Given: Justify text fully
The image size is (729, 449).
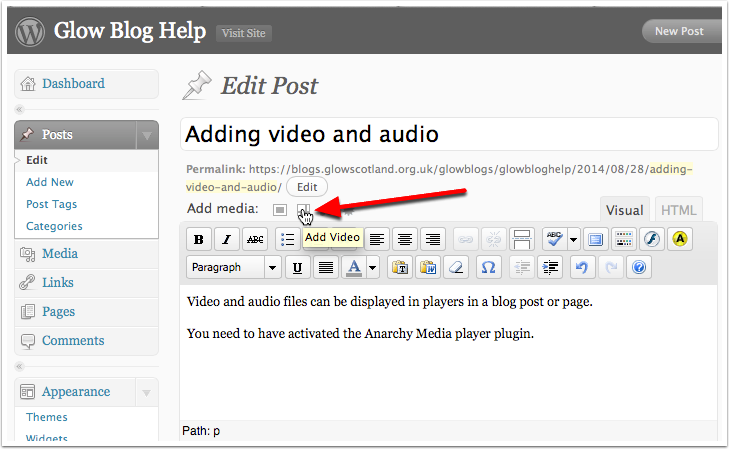Looking at the screenshot, I should tap(325, 267).
